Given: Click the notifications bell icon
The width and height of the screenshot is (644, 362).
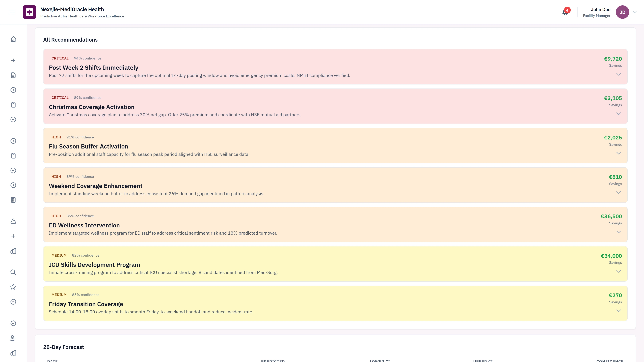Looking at the screenshot, I should [x=565, y=12].
